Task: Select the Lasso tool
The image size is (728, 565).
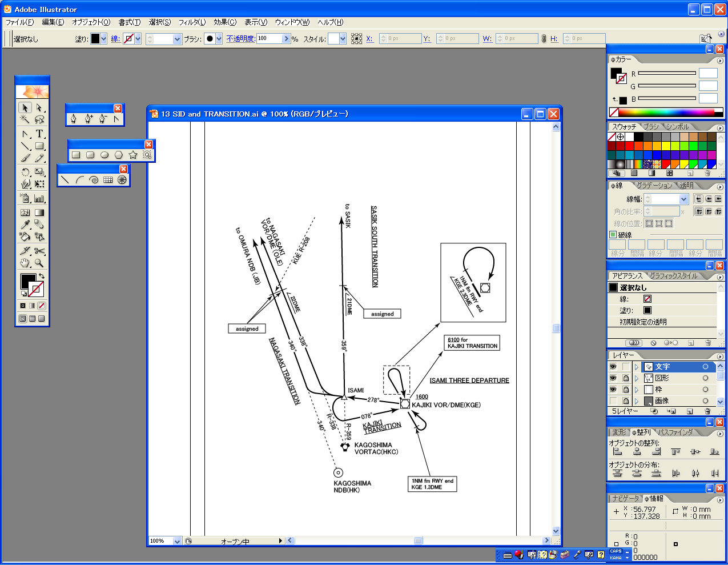Action: click(x=39, y=119)
